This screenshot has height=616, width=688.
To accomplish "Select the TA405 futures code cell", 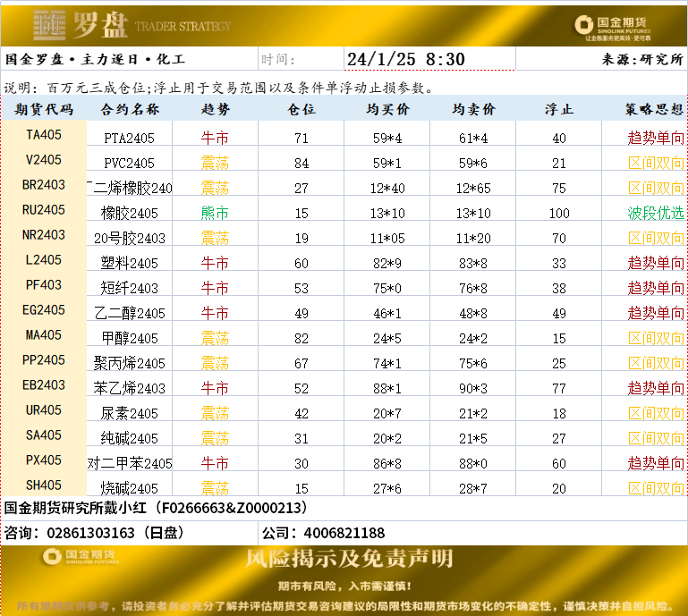I will 44,135.
